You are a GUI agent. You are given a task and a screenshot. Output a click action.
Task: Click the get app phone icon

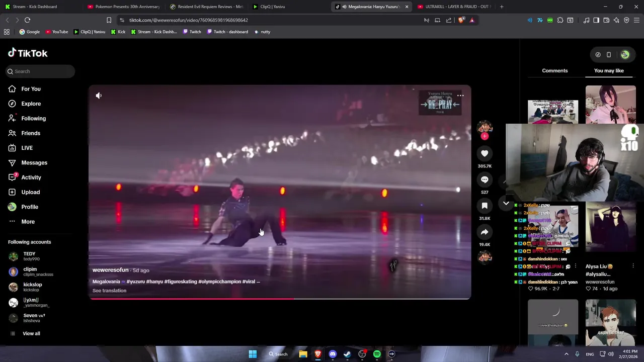point(609,55)
